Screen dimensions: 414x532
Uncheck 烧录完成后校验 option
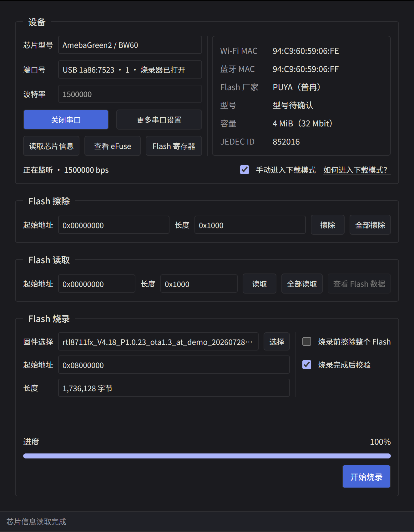[307, 365]
